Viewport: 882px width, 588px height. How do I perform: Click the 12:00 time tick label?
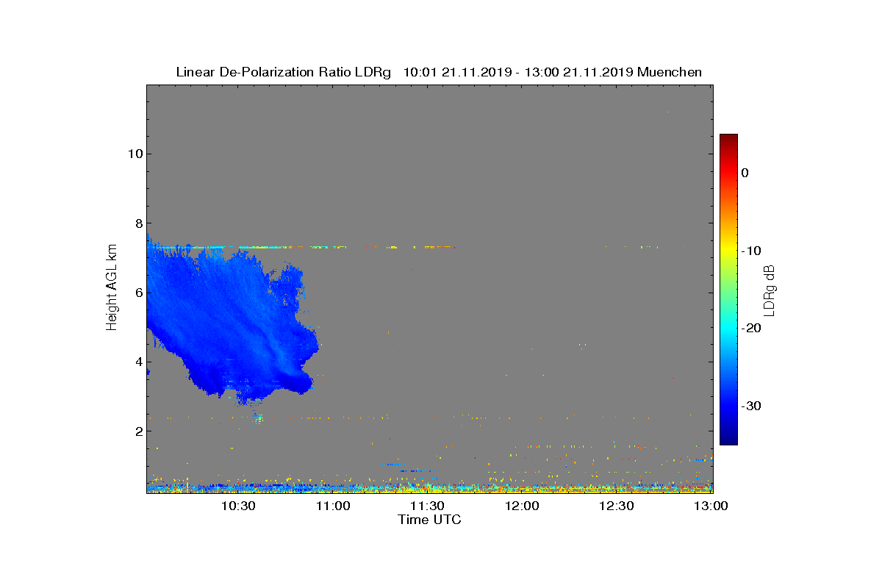[522, 506]
